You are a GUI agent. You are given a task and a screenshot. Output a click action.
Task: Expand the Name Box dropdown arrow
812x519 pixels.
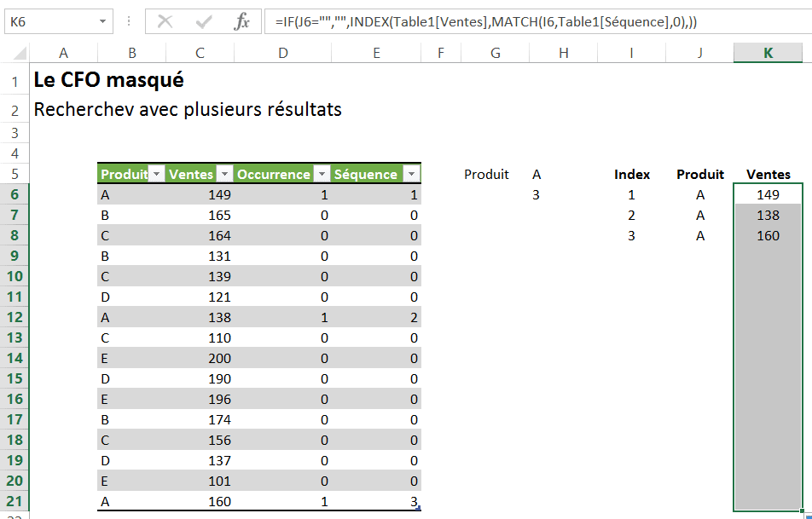[x=102, y=22]
